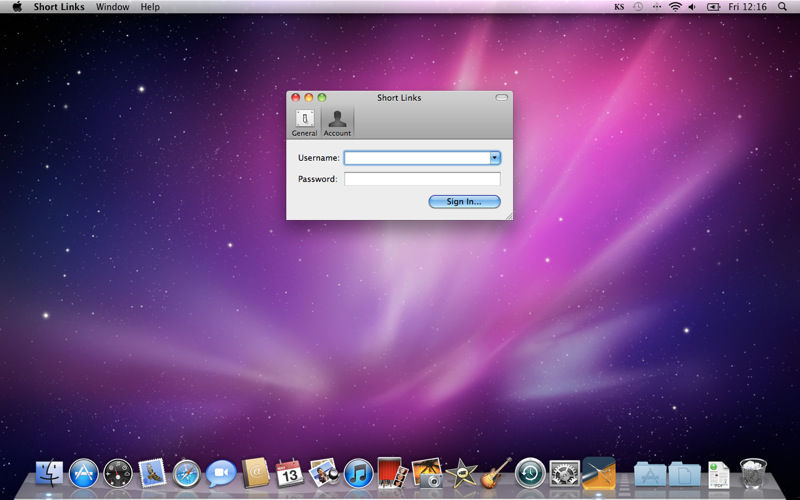Open iCal calendar in the Dock

[x=289, y=473]
